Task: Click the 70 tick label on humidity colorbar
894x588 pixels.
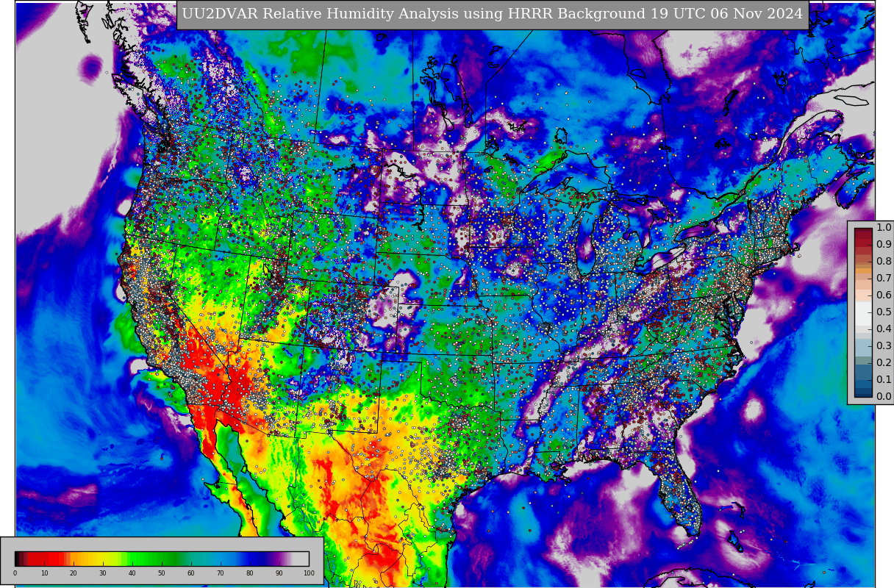Action: [221, 573]
